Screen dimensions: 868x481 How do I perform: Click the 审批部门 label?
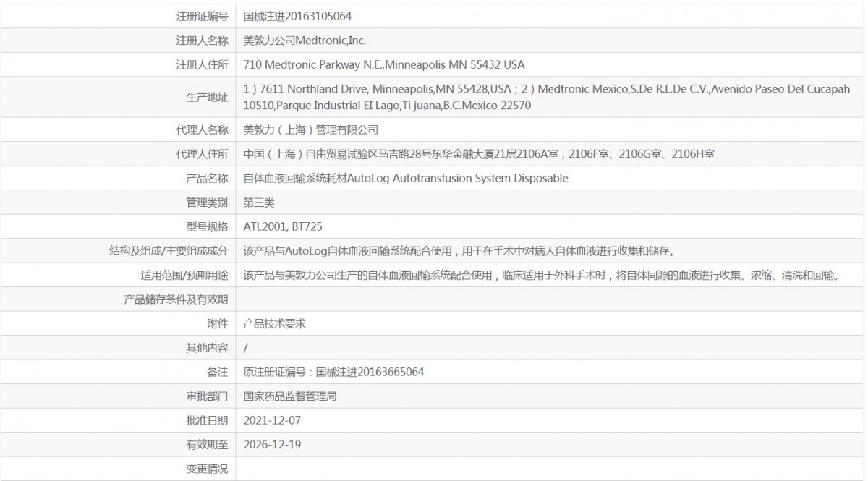[207, 396]
